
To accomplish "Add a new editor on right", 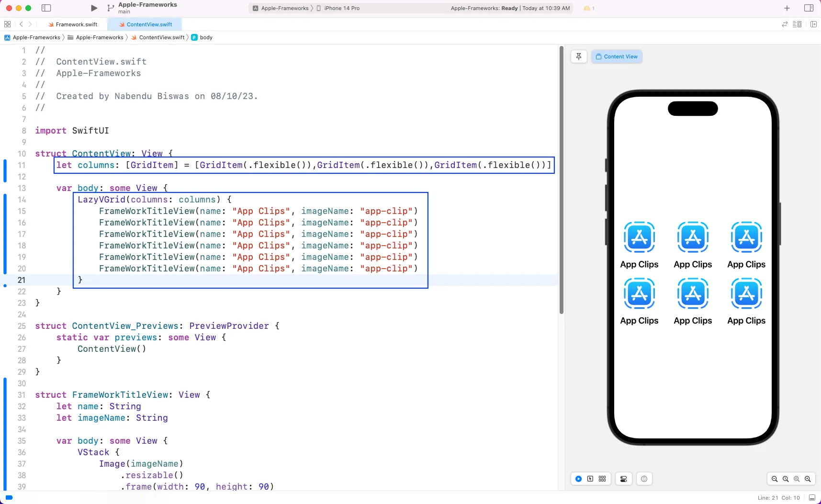I will click(x=813, y=24).
